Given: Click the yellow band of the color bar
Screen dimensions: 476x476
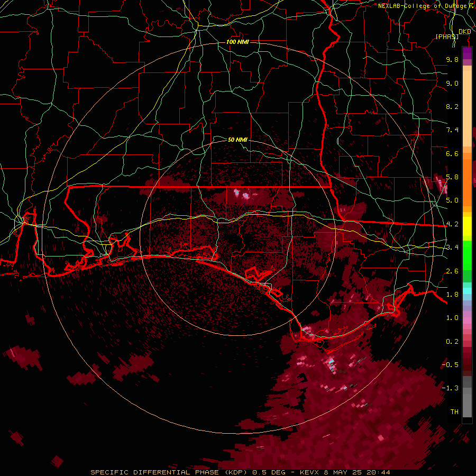Looking at the screenshot, I should point(467,226).
